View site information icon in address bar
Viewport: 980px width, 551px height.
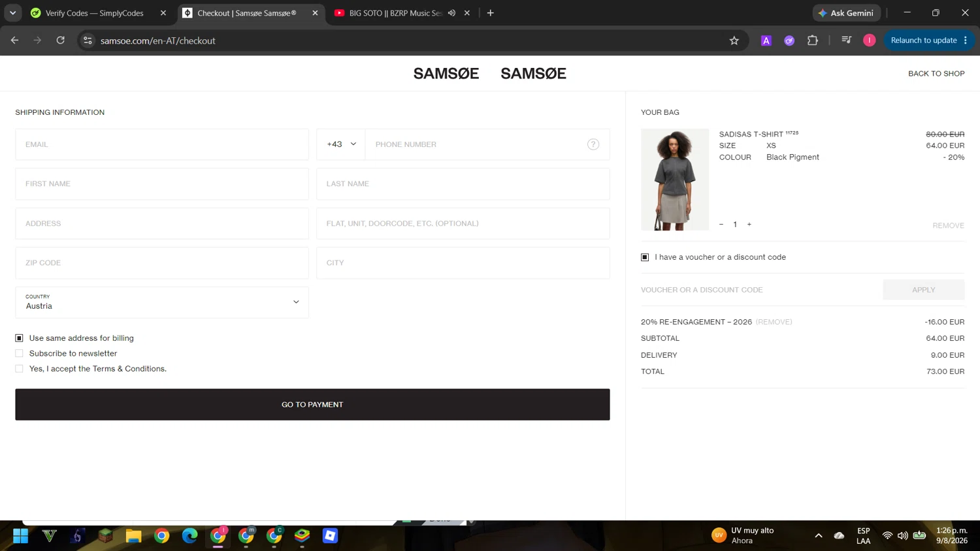[88, 40]
